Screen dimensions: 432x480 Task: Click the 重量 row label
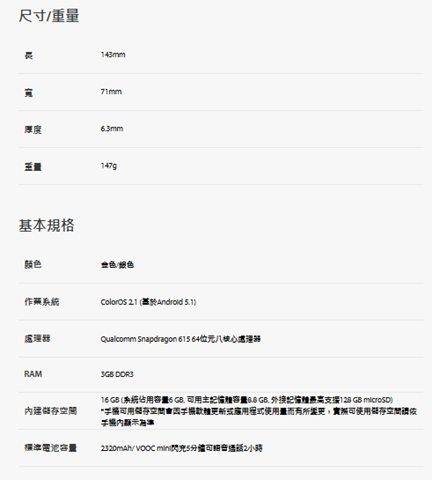point(33,166)
